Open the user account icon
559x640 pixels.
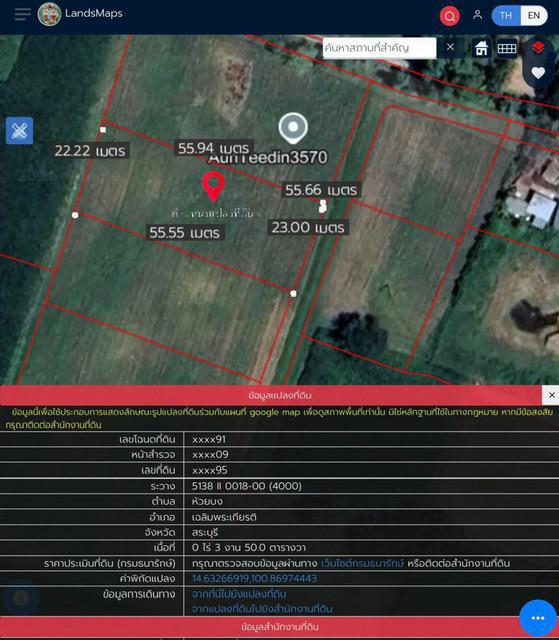[x=477, y=15]
